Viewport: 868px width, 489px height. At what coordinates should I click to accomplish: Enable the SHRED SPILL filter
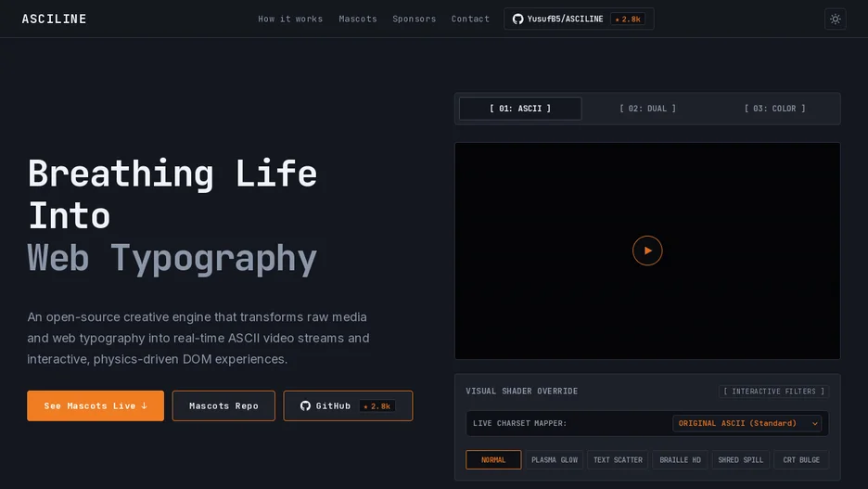[740, 459]
